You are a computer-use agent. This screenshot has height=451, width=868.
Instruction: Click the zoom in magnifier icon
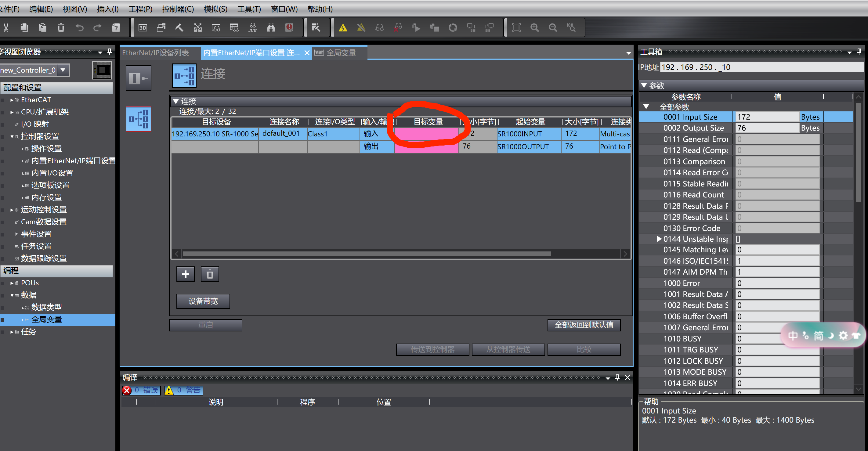(535, 28)
